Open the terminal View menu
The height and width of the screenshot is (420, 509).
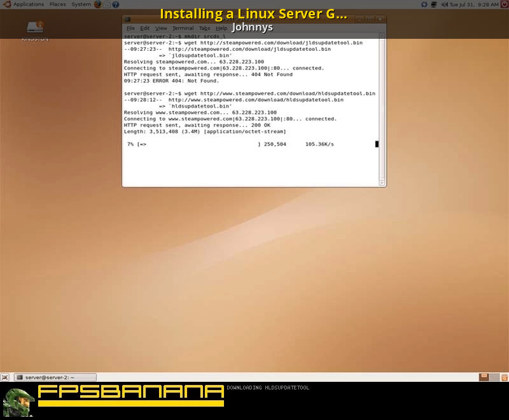[161, 28]
